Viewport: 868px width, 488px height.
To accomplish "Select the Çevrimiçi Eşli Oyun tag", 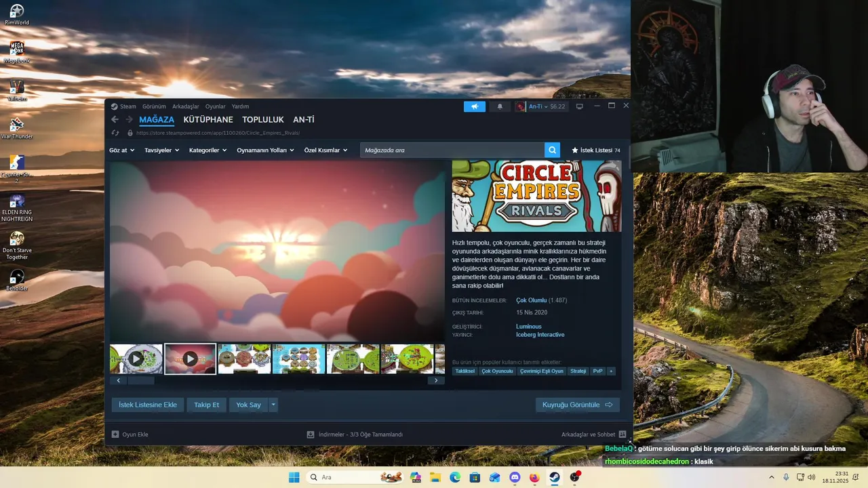I will pyautogui.click(x=542, y=371).
